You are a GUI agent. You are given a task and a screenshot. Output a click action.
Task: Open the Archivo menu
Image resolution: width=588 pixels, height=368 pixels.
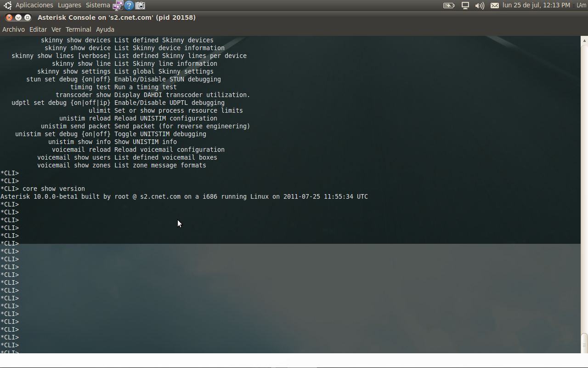[x=13, y=29]
